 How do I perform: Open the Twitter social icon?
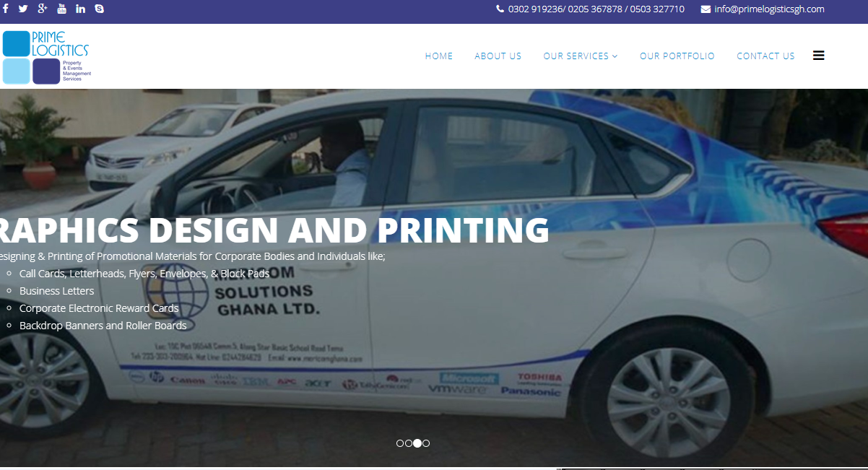click(x=23, y=9)
